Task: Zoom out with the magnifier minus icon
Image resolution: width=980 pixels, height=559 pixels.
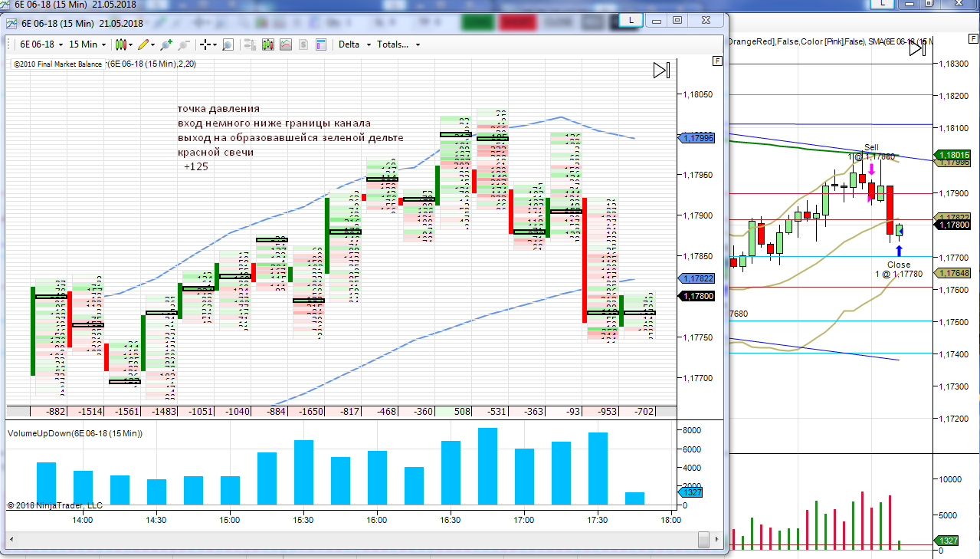Action: 184,44
